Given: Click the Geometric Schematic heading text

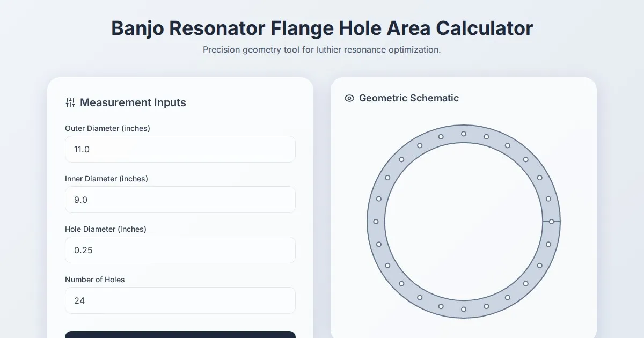Looking at the screenshot, I should point(409,98).
